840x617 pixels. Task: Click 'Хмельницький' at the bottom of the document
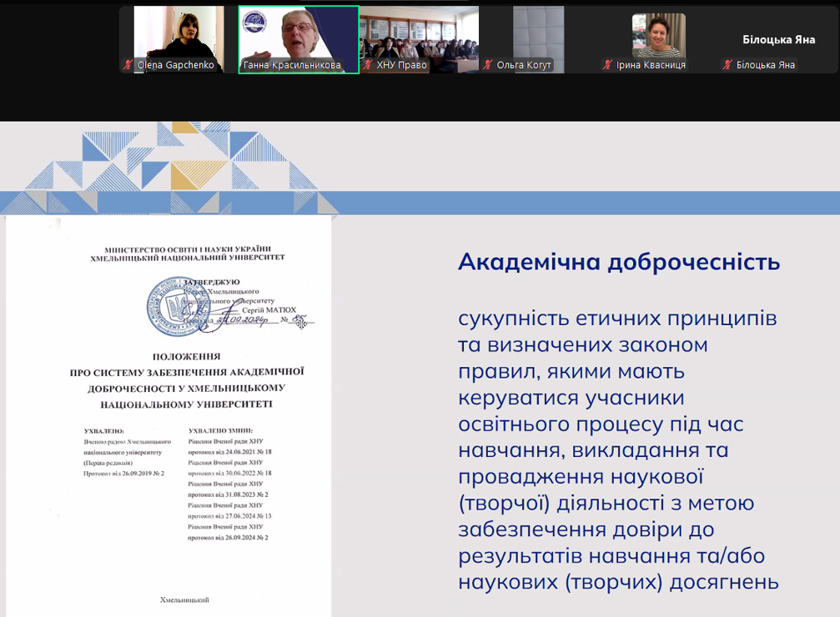point(184,599)
